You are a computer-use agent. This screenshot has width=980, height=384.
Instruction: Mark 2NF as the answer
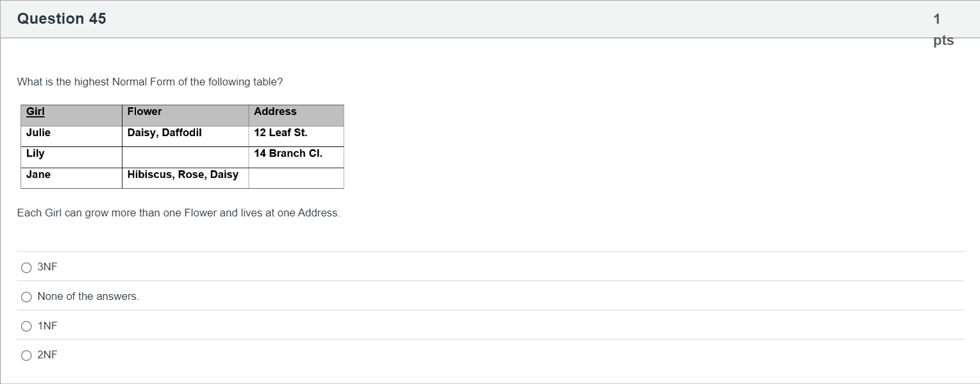pyautogui.click(x=26, y=355)
